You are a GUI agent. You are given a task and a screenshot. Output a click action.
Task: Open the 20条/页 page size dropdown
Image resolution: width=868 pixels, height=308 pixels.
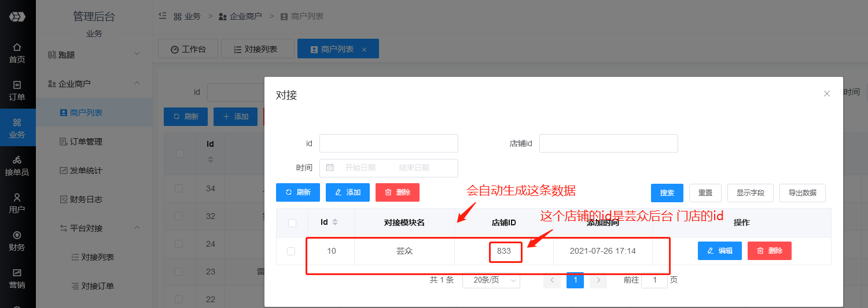(491, 280)
